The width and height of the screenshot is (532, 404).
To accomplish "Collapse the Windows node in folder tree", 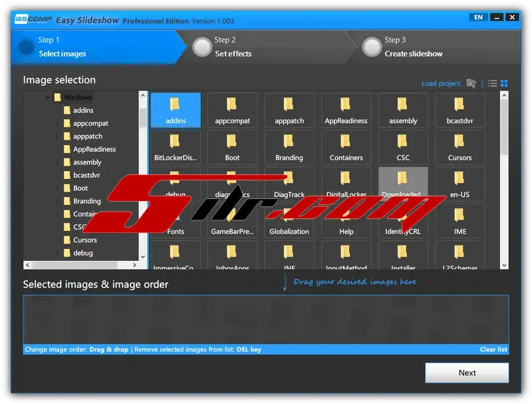I will pyautogui.click(x=47, y=97).
